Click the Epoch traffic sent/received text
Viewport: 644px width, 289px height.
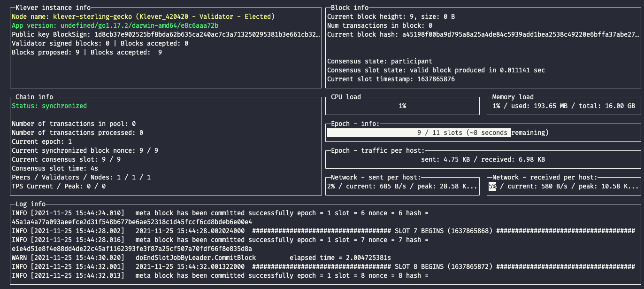[483, 160]
